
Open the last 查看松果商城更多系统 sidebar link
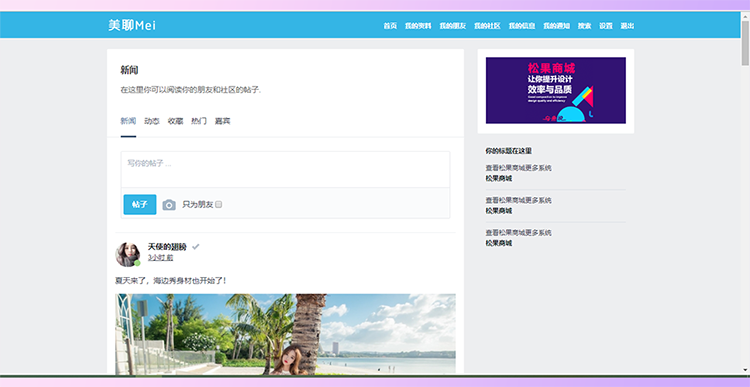point(518,232)
